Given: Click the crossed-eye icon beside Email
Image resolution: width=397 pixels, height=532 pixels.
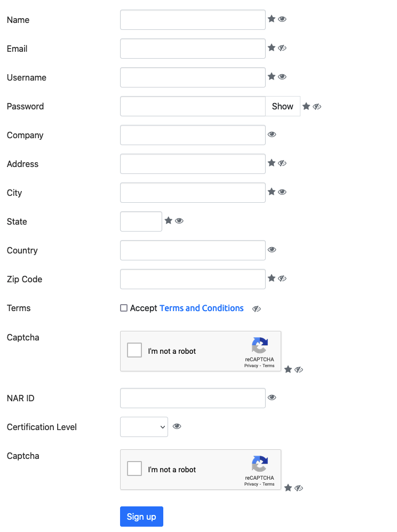Looking at the screenshot, I should pos(282,48).
